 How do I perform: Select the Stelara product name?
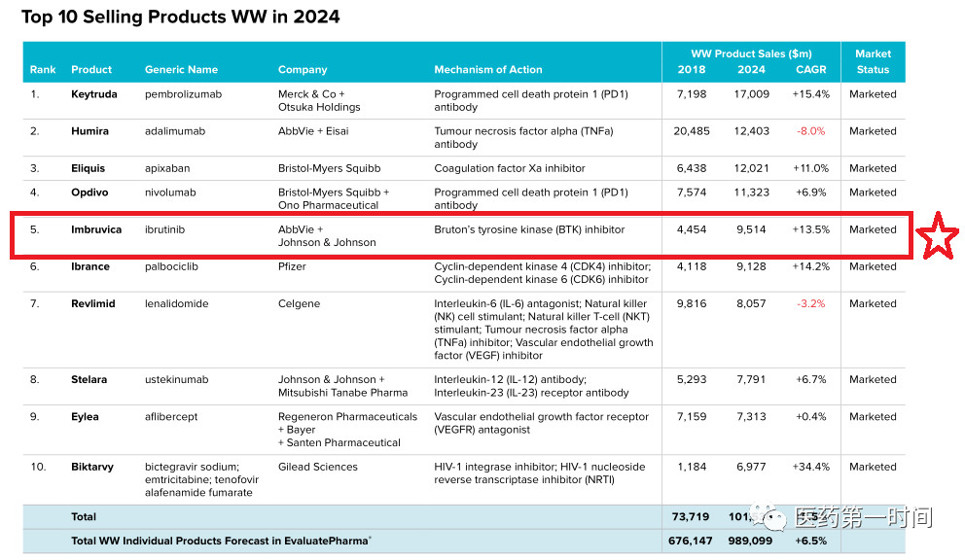[89, 380]
